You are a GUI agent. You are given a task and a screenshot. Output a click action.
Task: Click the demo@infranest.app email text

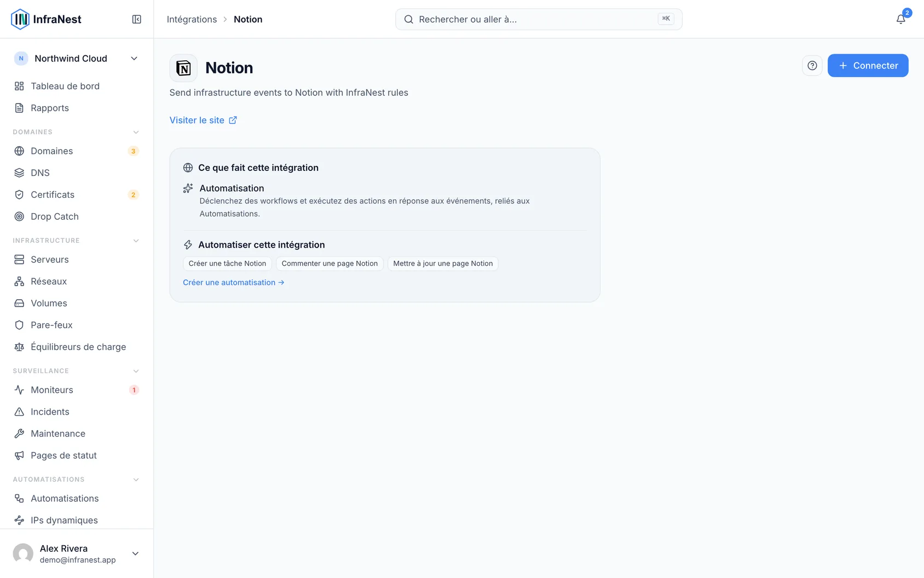coord(78,560)
